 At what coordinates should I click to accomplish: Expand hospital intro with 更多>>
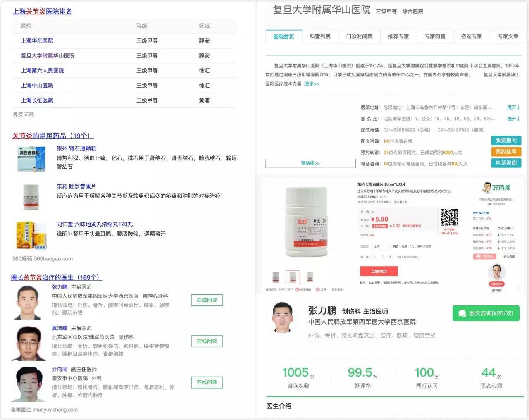click(x=312, y=84)
